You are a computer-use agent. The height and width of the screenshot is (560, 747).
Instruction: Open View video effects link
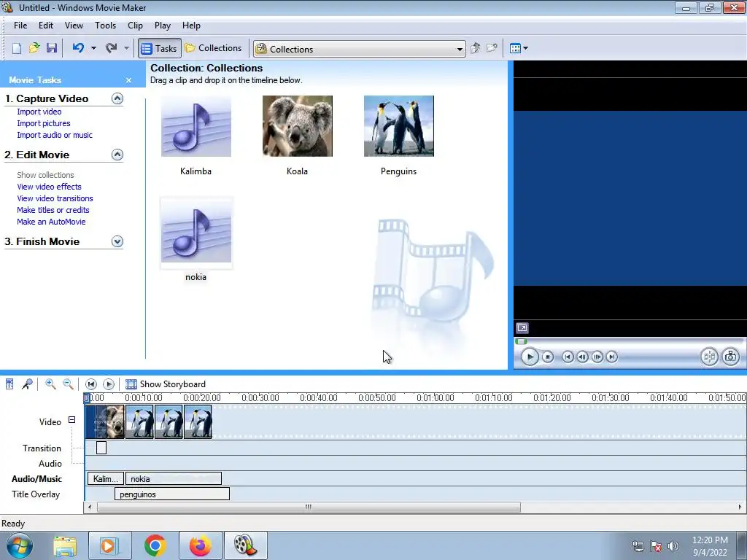[x=49, y=187]
